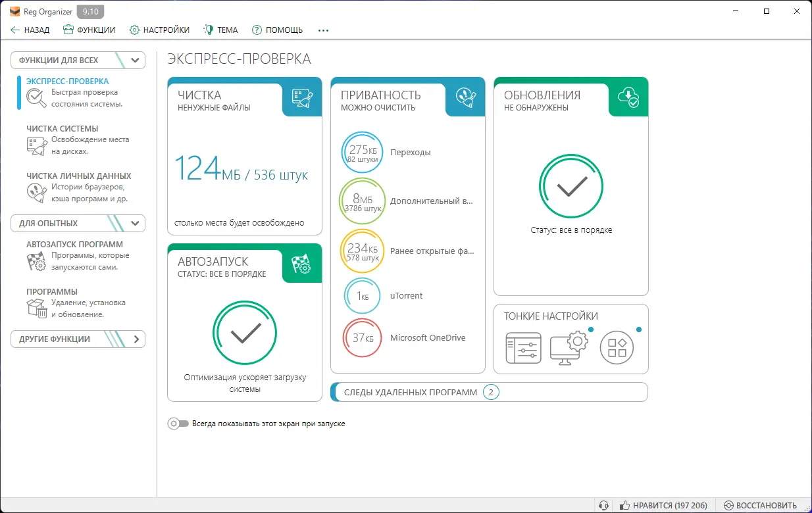The height and width of the screenshot is (513, 812).
Task: Click the 37 КБ OneDrive red circle
Action: (363, 338)
